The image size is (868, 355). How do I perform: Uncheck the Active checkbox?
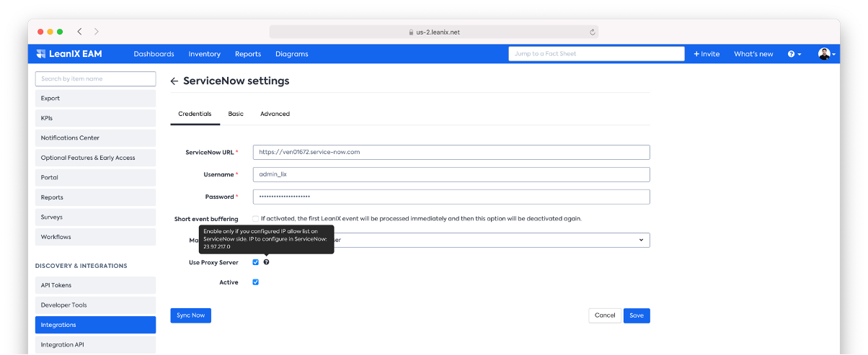click(255, 282)
